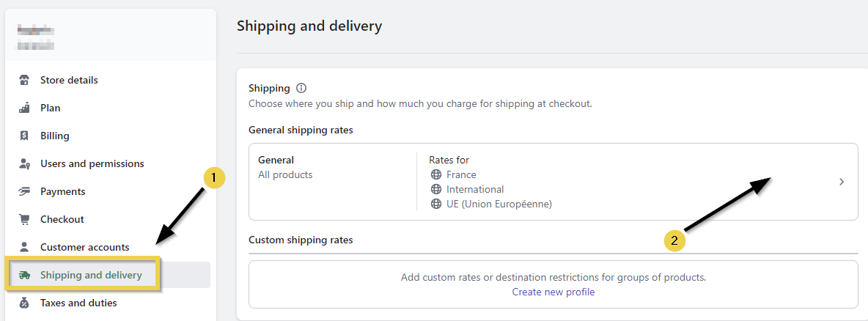Open the Store details settings page
Screen dimensions: 868x321
click(69, 80)
